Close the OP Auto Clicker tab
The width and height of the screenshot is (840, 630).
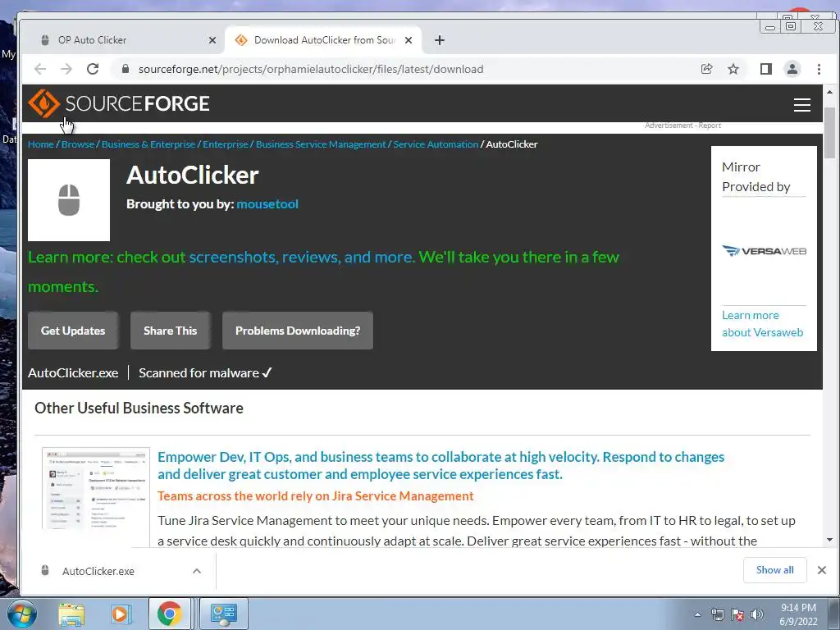pos(212,40)
